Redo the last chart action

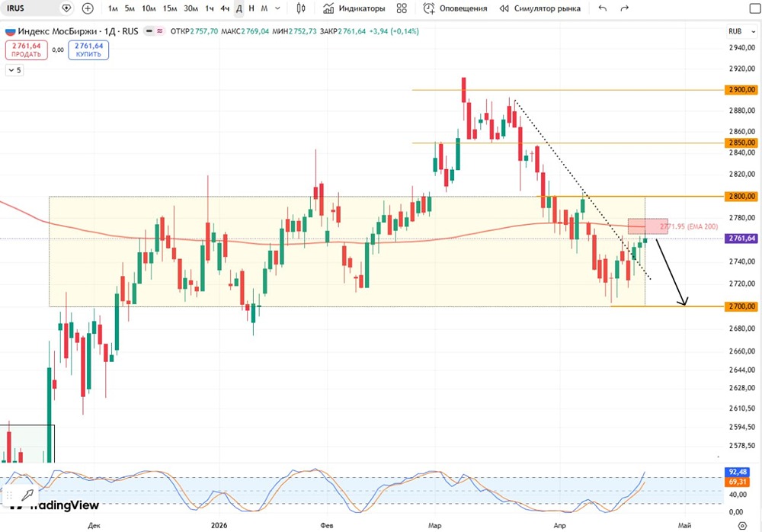pyautogui.click(x=625, y=8)
